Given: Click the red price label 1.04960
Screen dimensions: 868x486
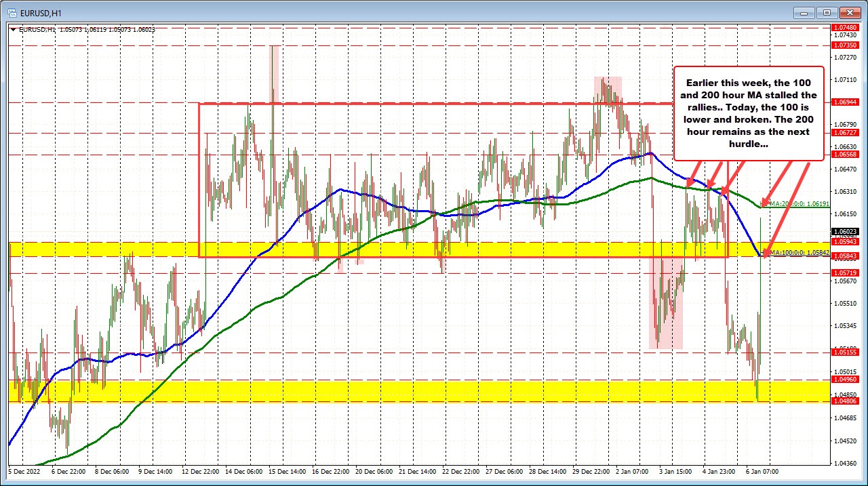Looking at the screenshot, I should click(845, 380).
